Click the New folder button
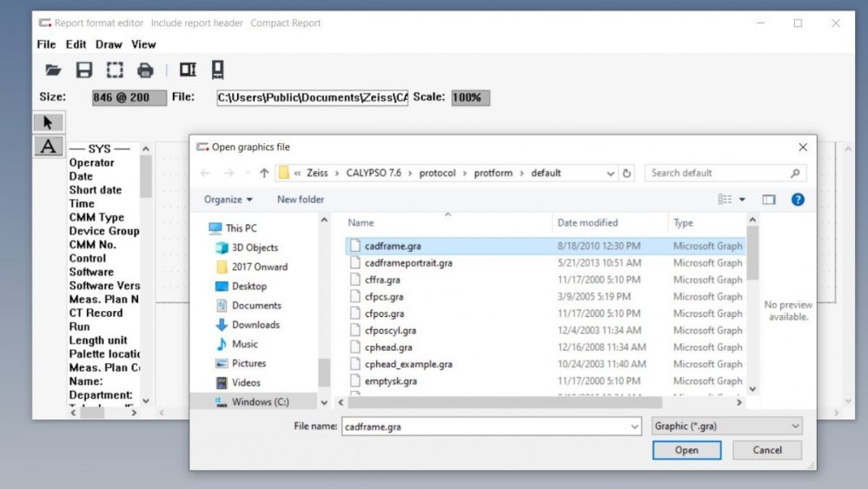The width and height of the screenshot is (868, 489). tap(301, 200)
